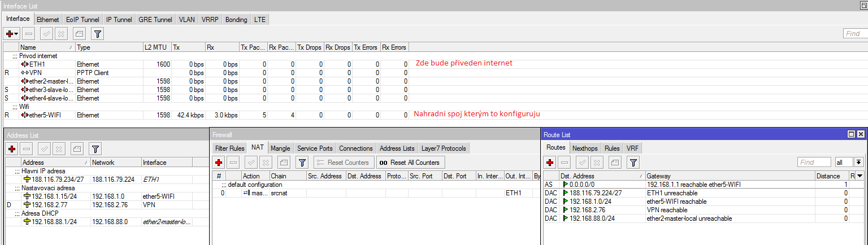The image size is (868, 245).
Task: Open Connections tab in Firewall
Action: point(356,148)
